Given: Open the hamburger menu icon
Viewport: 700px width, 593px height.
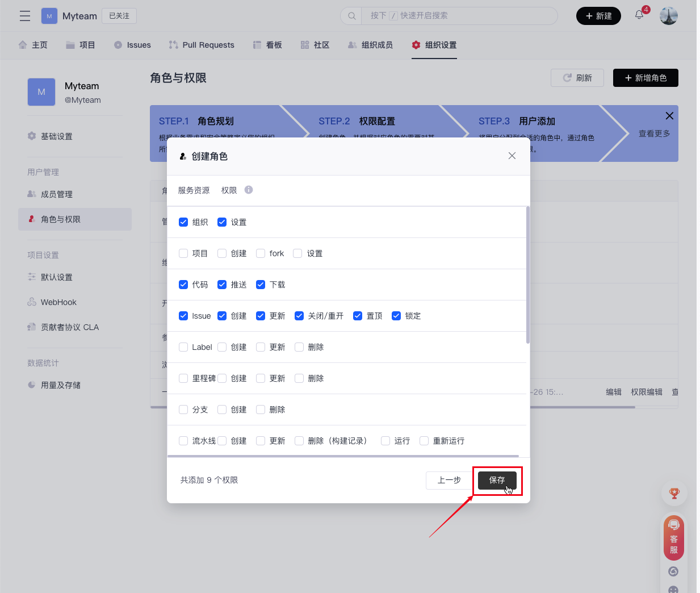Looking at the screenshot, I should click(x=25, y=16).
